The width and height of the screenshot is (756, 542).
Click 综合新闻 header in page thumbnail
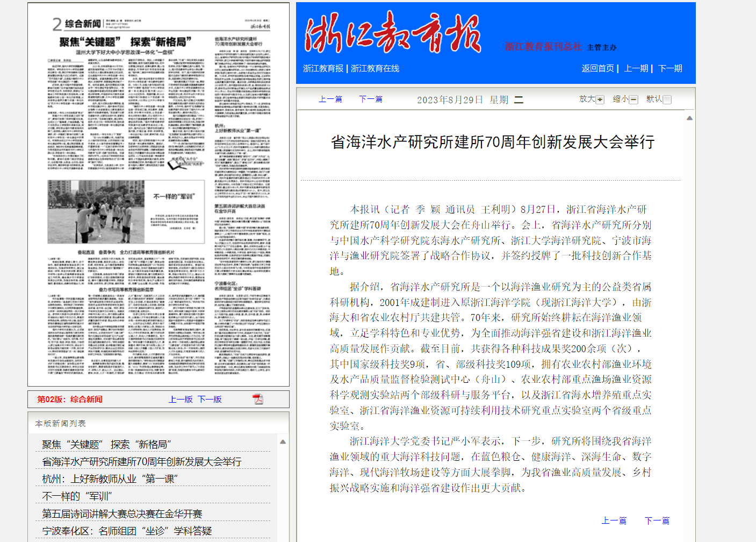[83, 24]
